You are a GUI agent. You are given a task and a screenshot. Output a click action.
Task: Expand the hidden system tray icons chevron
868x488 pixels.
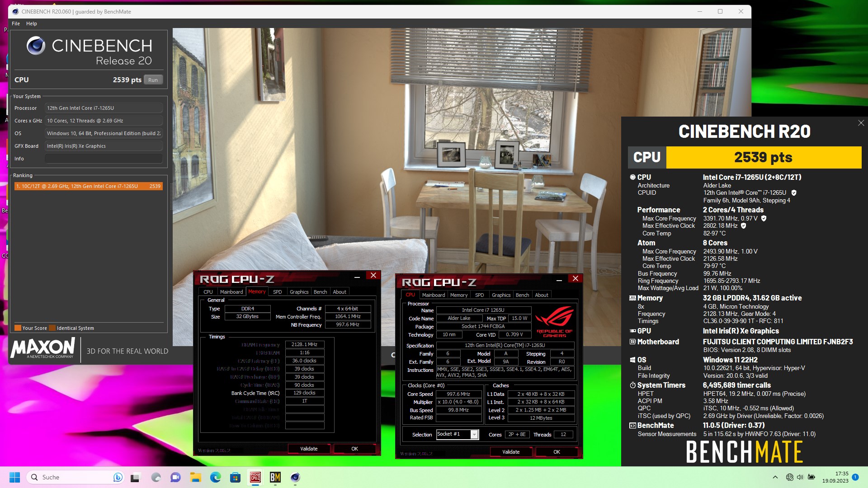click(775, 477)
